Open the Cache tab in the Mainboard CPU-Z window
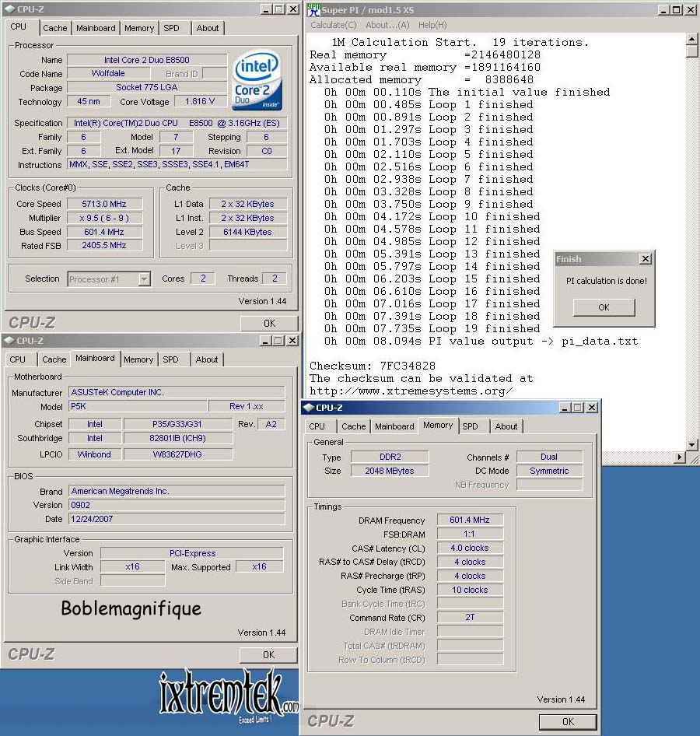Viewport: 700px width, 736px height. [54, 359]
